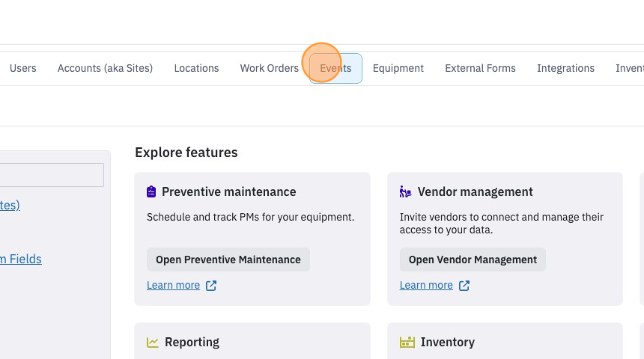Follow Learn more link under Vendor management

[426, 285]
